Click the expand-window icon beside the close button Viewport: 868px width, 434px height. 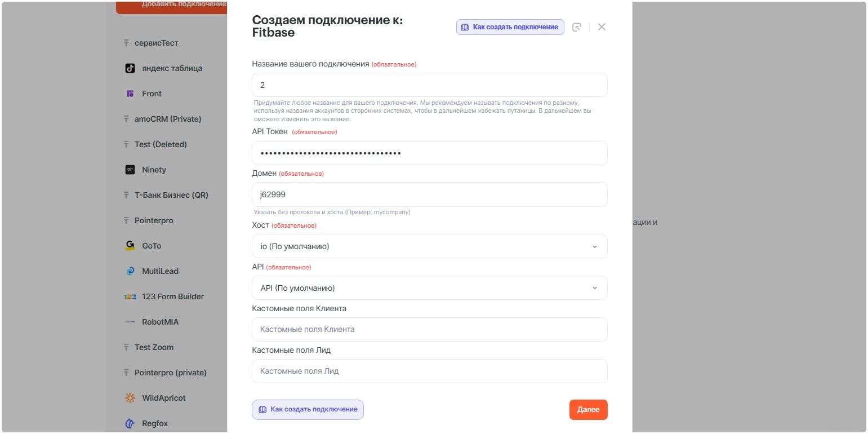pos(577,27)
